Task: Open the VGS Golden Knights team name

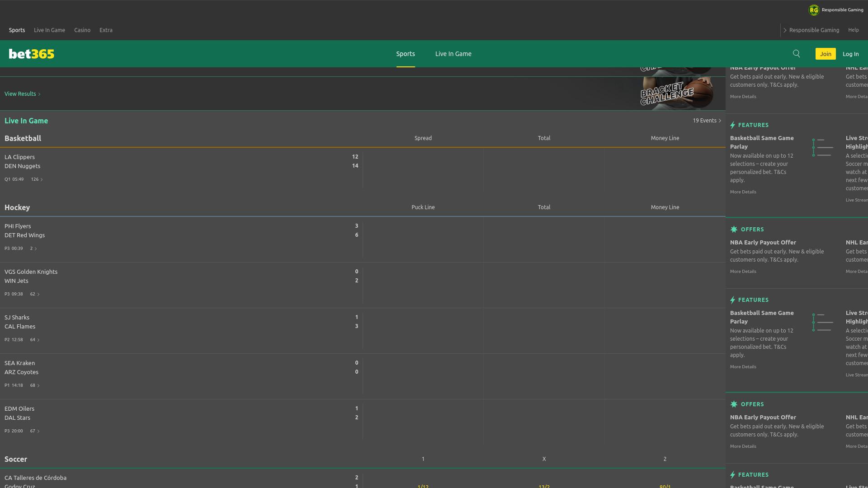Action: tap(31, 272)
